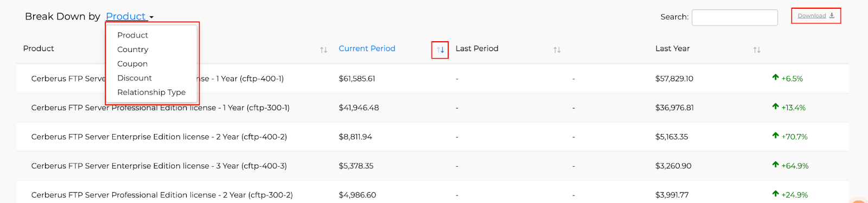Viewport: 868px width, 203px height.
Task: Select Discount breakdown option
Action: point(135,78)
